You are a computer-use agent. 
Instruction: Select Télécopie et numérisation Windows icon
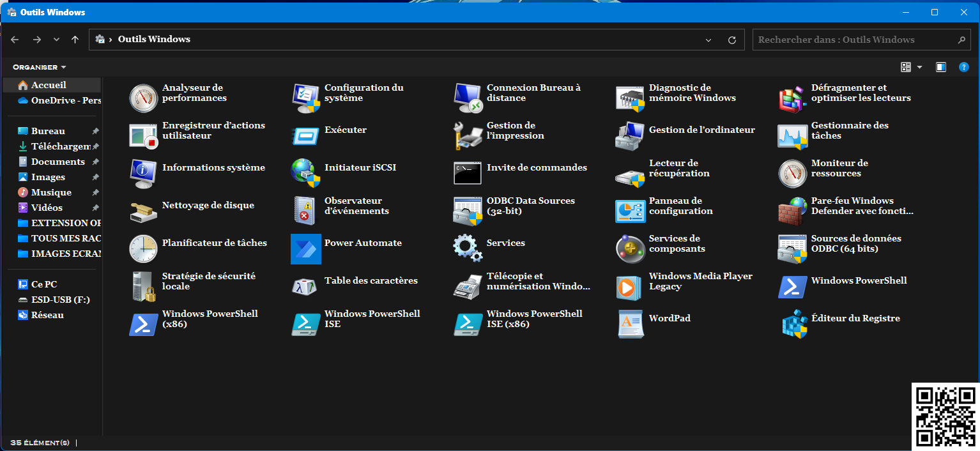(468, 286)
